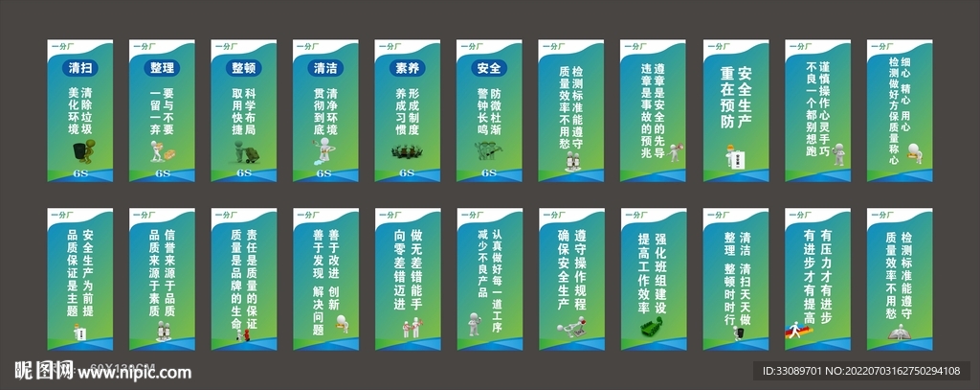Click the figure on 清洁清扫天天做 poster
This screenshot has height=390, width=980.
pyautogui.click(x=738, y=333)
